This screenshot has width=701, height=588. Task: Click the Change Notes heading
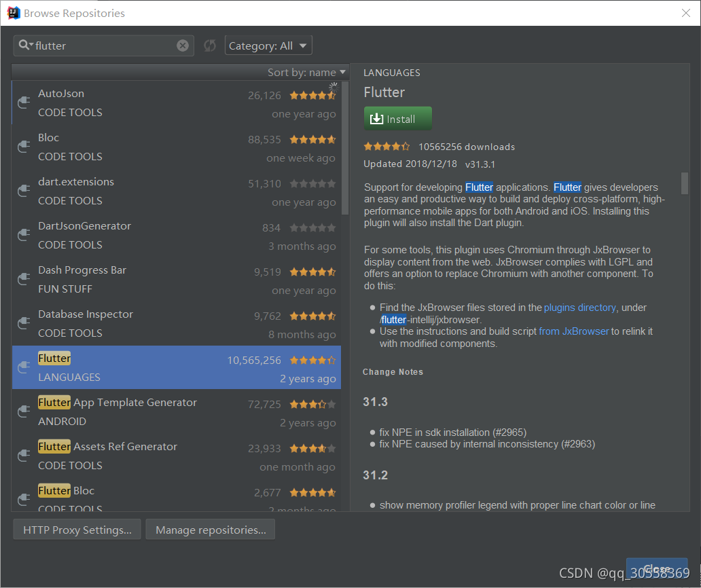[x=393, y=372]
